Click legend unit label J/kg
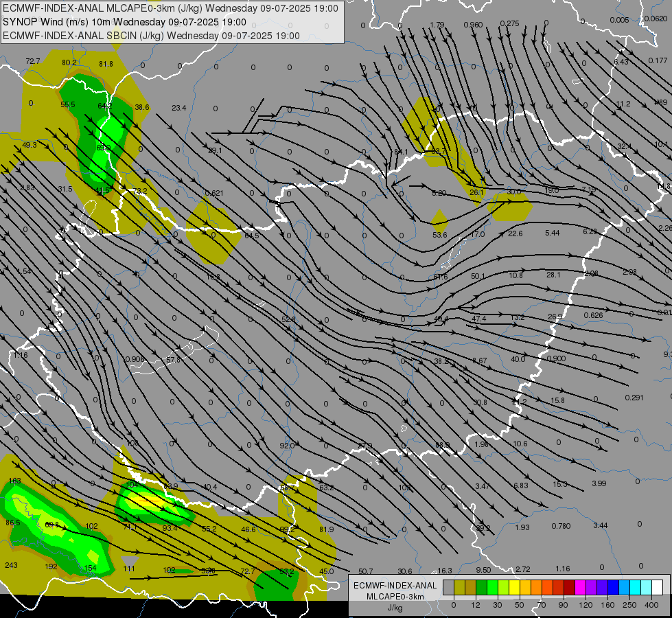The height and width of the screenshot is (618, 672). pyautogui.click(x=395, y=608)
